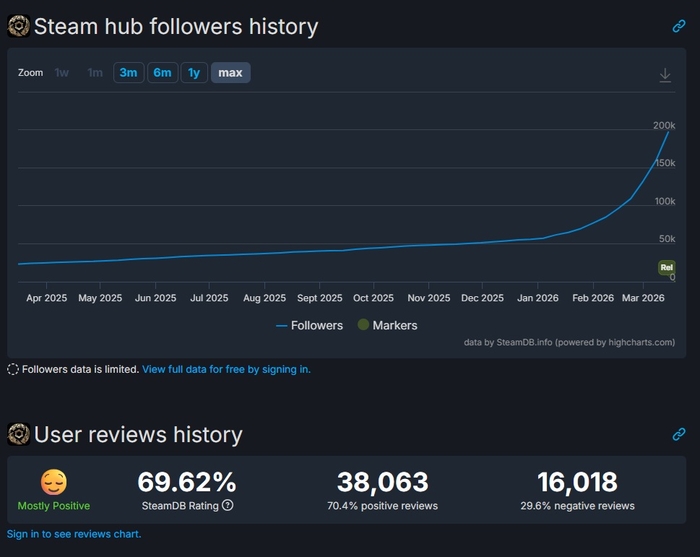This screenshot has width=700, height=557.
Task: Click permalink chain icon for User reviews history
Action: 679,434
